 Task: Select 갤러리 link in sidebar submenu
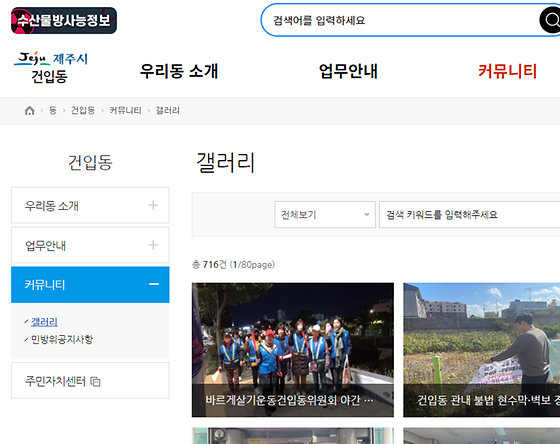[x=44, y=322]
